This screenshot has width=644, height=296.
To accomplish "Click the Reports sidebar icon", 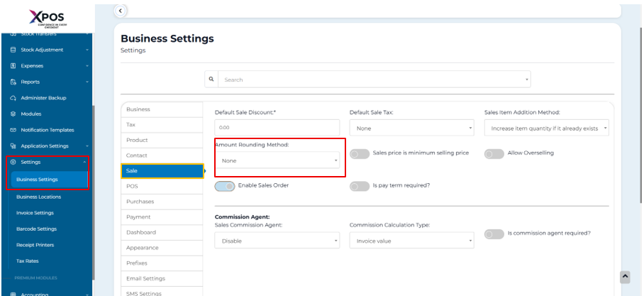I will coord(13,82).
